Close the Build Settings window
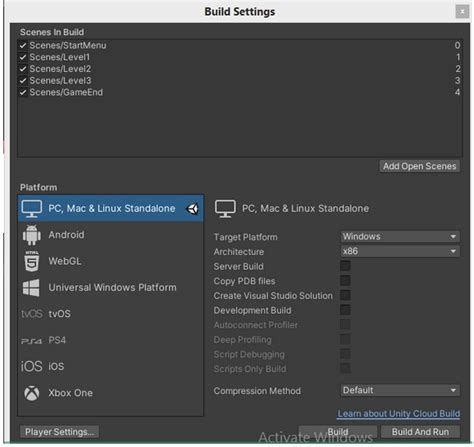Screen dimensions: 474x447 point(462,12)
